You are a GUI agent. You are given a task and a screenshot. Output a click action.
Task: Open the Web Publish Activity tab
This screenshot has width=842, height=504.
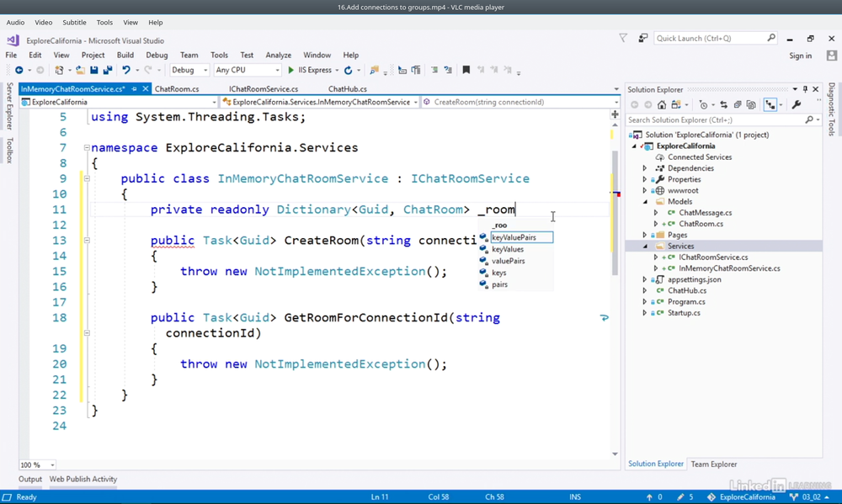[83, 480]
